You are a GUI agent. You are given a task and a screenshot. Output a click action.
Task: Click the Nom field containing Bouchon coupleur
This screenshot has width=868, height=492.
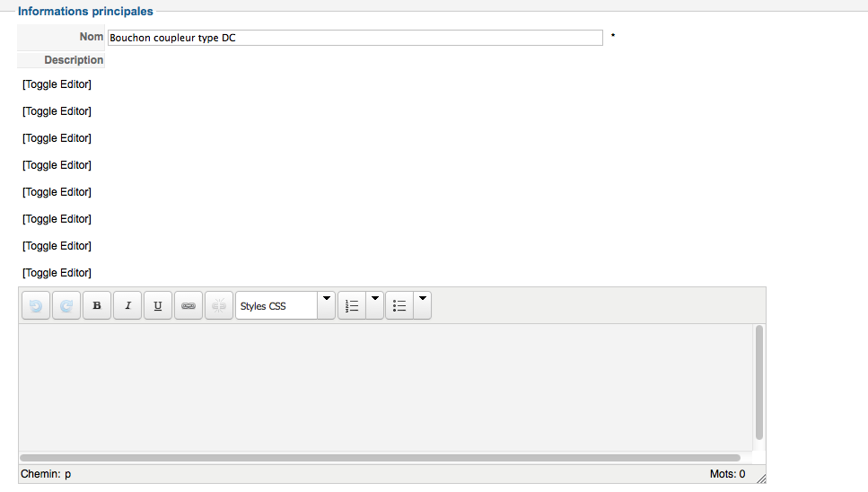[x=355, y=38]
